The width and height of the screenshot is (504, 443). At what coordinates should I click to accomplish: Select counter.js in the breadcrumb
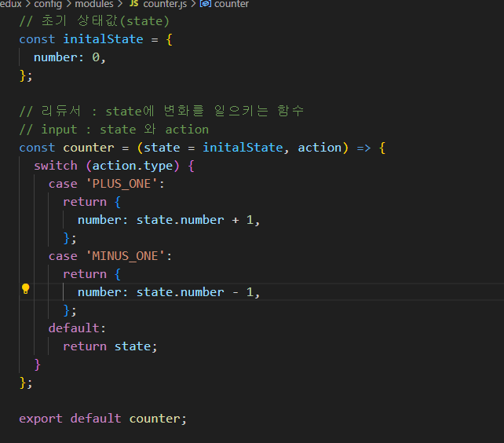165,4
